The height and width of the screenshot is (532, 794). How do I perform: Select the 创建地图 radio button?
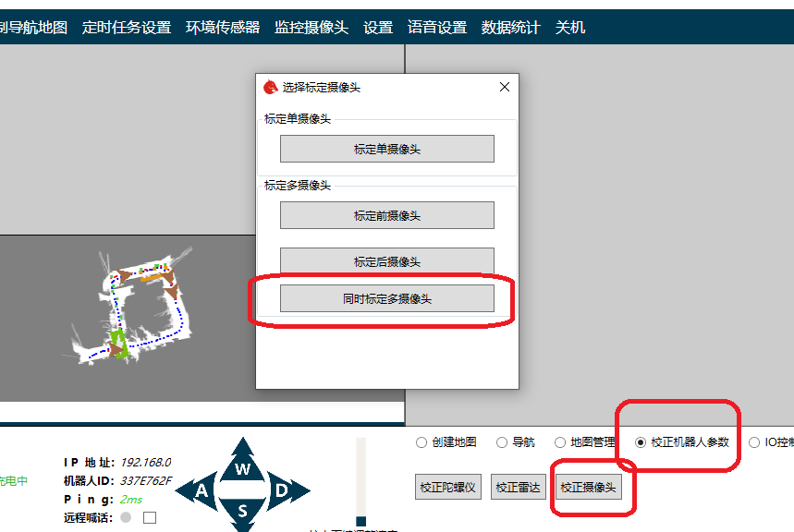point(421,442)
